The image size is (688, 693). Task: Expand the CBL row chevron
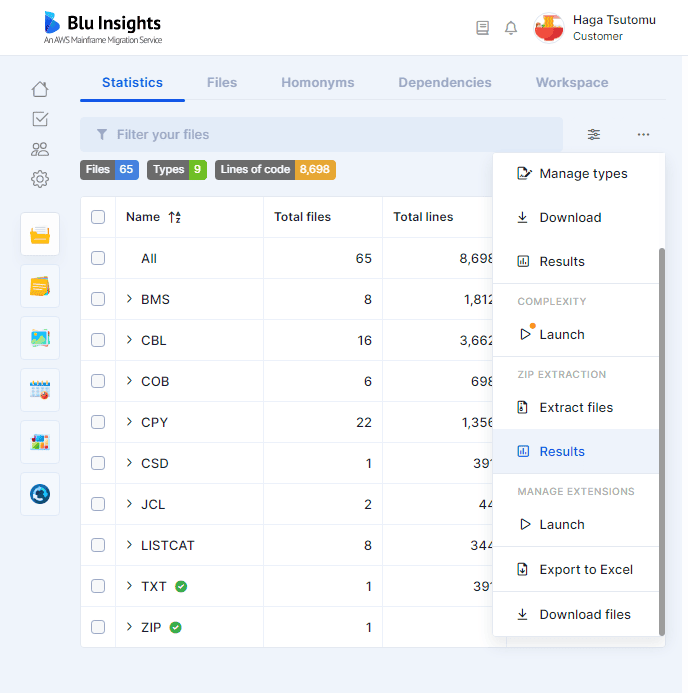point(129,340)
